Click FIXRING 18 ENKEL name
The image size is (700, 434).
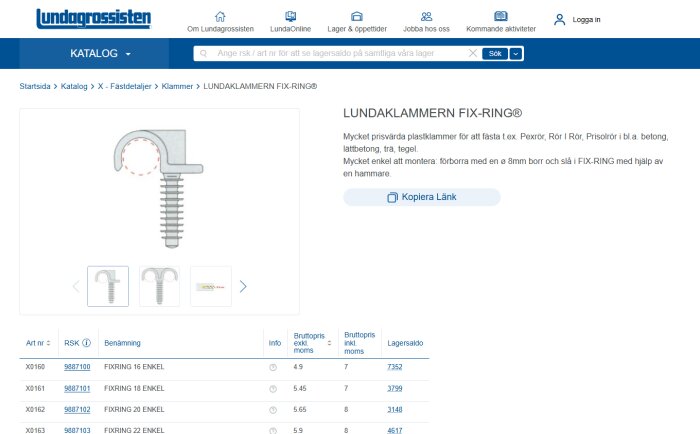point(134,388)
